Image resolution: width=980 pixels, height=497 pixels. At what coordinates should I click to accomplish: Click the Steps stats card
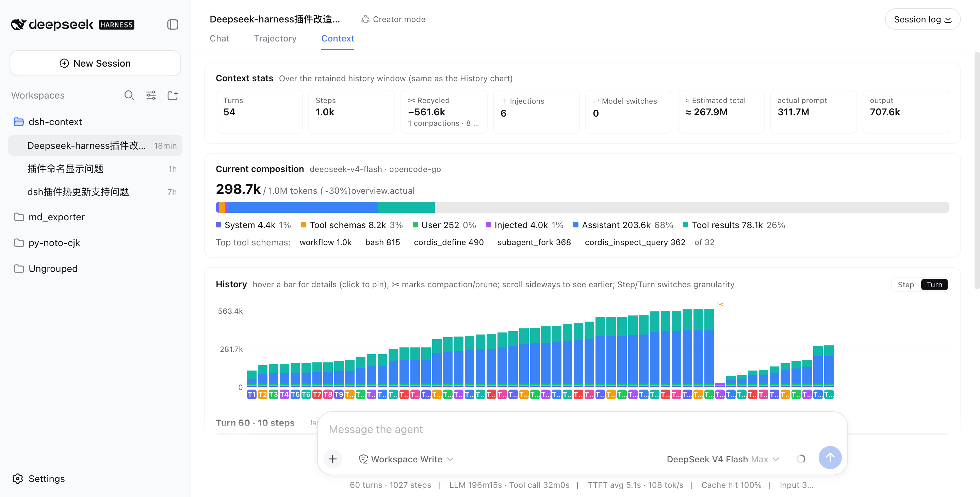(351, 111)
